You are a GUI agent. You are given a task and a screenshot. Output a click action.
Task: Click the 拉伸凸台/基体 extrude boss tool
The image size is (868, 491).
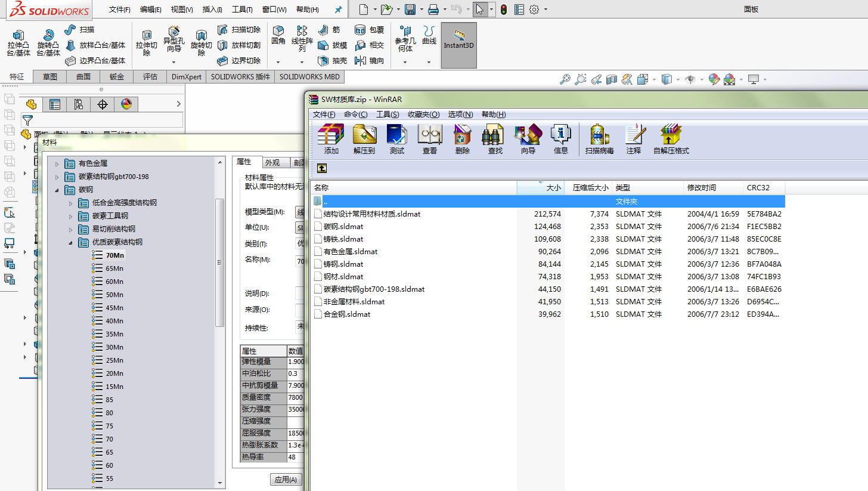click(x=18, y=43)
